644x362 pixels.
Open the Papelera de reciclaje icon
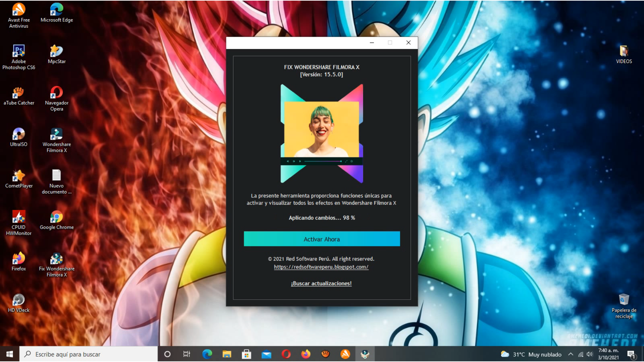[x=624, y=300]
